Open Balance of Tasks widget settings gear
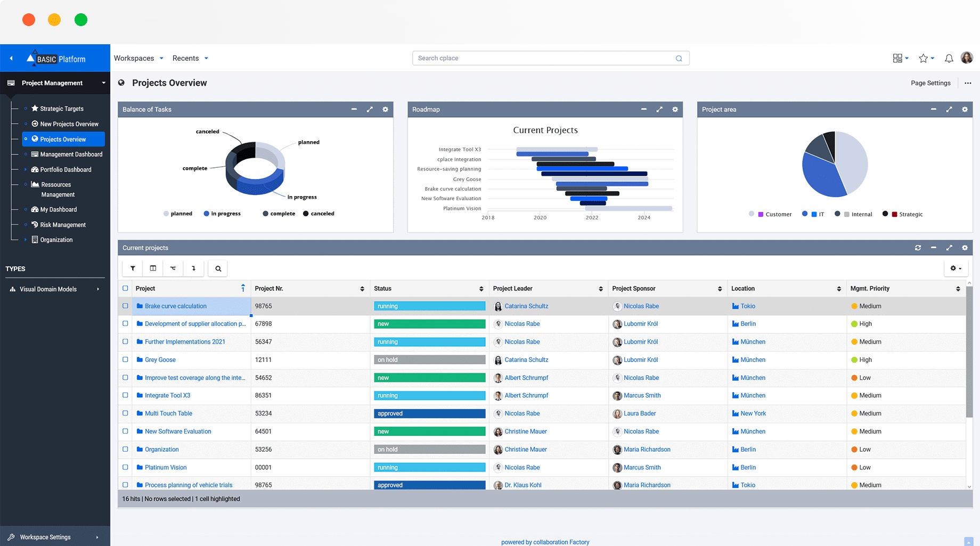 point(385,109)
